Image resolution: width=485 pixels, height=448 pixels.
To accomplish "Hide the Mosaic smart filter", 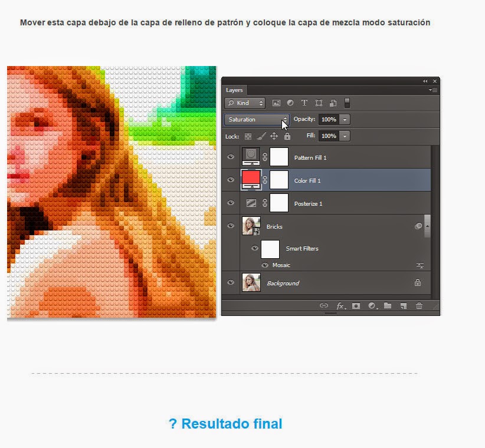I will click(265, 265).
